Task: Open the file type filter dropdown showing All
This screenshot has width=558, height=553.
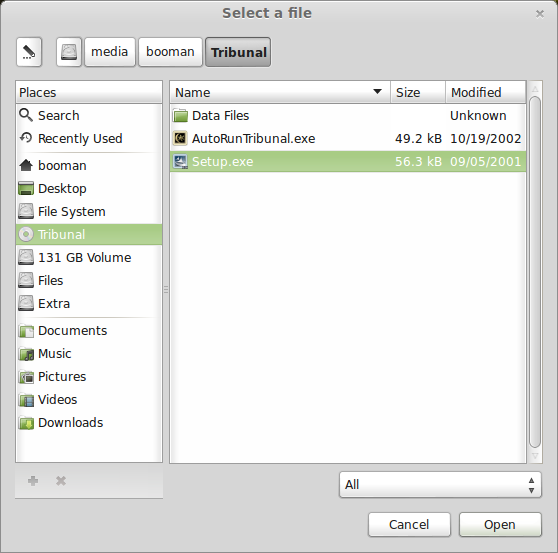Action: 440,484
